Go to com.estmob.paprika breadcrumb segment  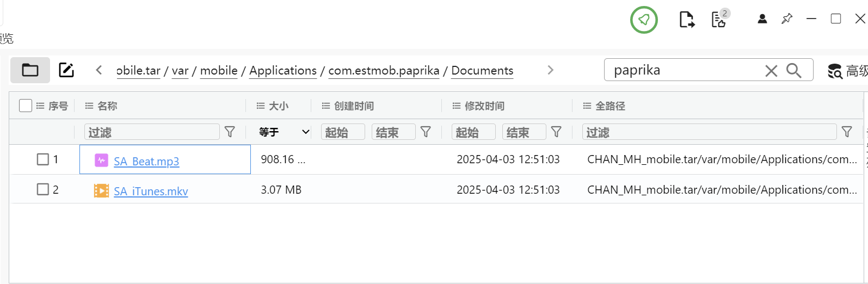coord(384,71)
